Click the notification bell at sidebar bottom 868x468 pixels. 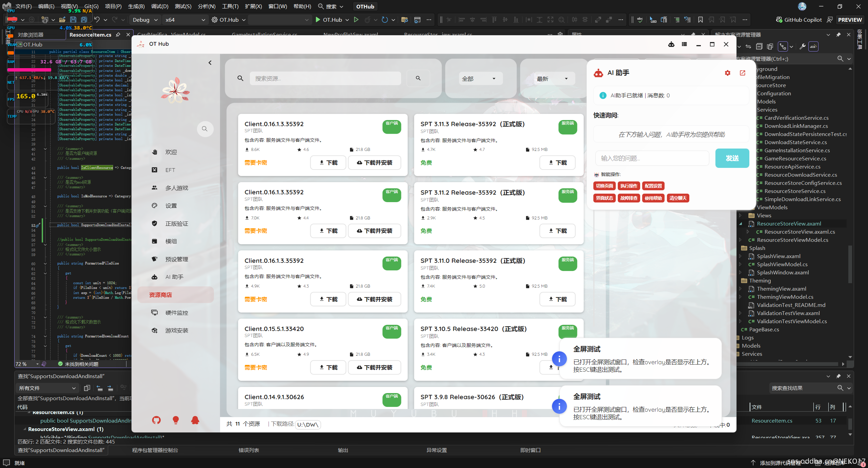pos(195,420)
